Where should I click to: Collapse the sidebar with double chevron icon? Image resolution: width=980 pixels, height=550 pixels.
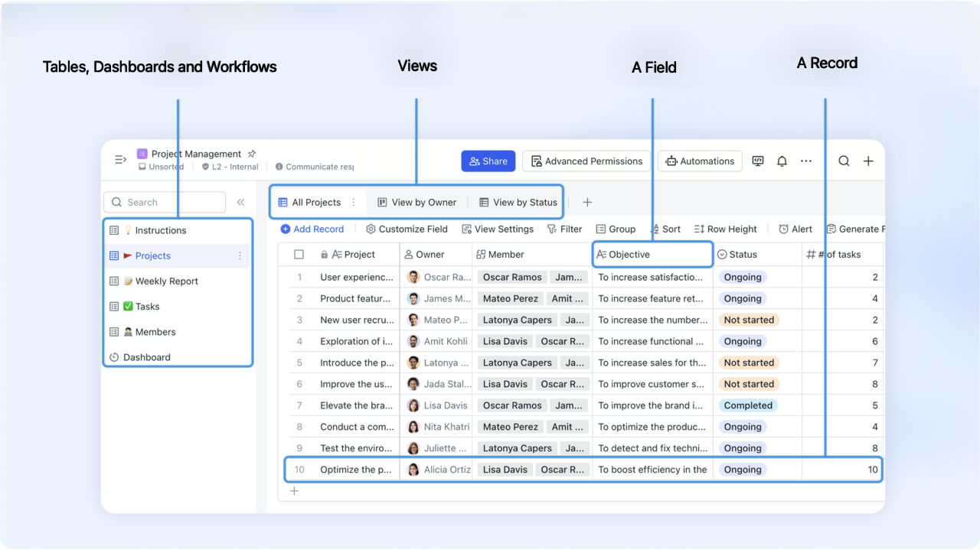pyautogui.click(x=240, y=203)
